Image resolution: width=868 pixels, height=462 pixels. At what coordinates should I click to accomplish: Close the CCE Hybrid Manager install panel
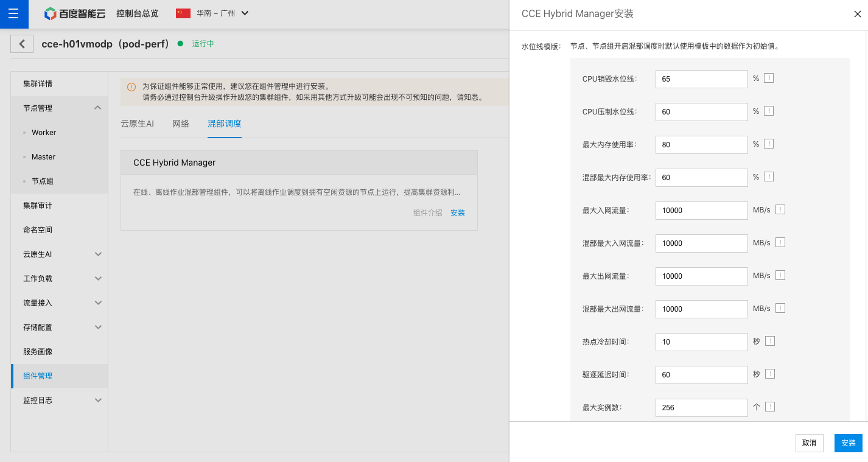[x=857, y=15]
